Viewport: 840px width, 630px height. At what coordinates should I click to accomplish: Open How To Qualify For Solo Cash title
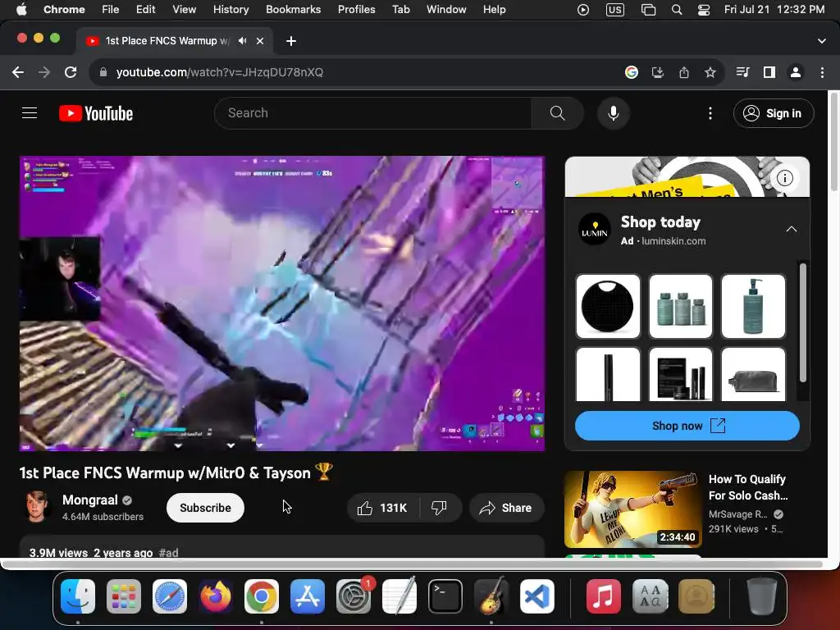click(748, 487)
